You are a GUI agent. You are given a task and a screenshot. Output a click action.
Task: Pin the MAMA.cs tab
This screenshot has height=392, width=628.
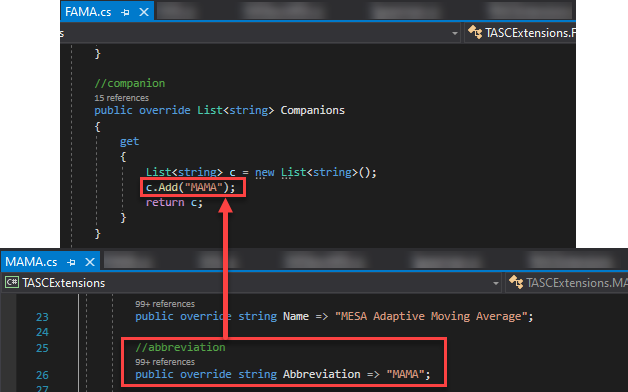[71, 262]
